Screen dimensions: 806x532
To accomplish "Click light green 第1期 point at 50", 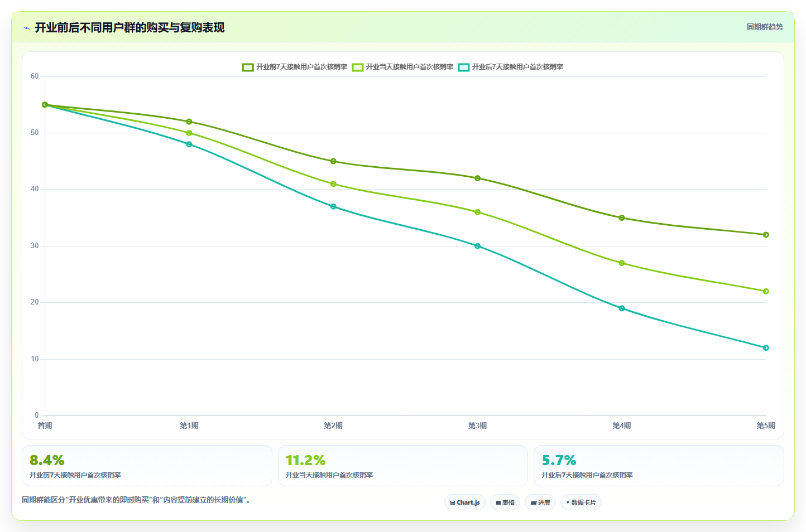I will click(189, 133).
